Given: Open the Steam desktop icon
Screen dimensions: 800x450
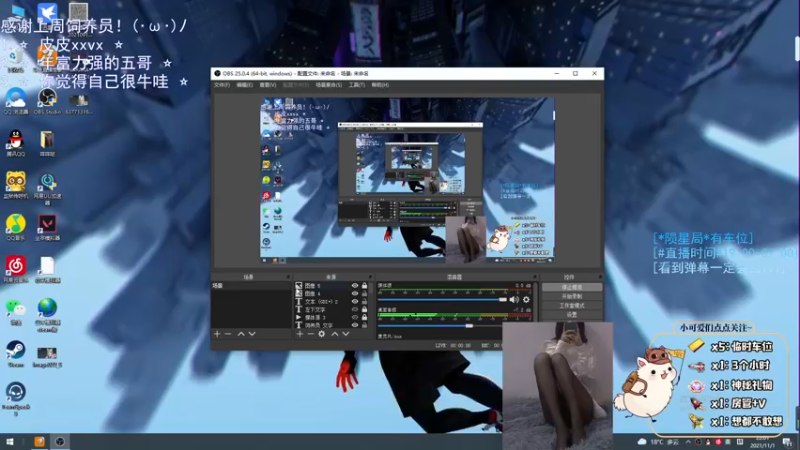Looking at the screenshot, I should pyautogui.click(x=15, y=354).
